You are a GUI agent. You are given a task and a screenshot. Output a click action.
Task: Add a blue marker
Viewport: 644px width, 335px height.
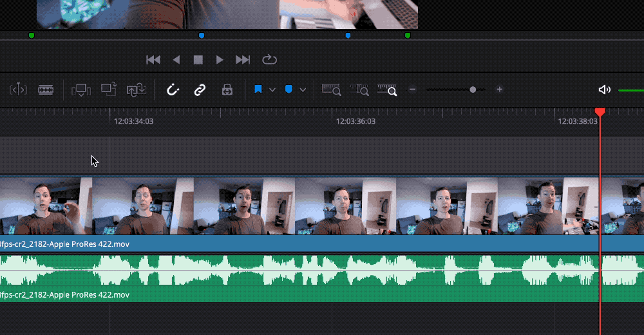(x=289, y=89)
